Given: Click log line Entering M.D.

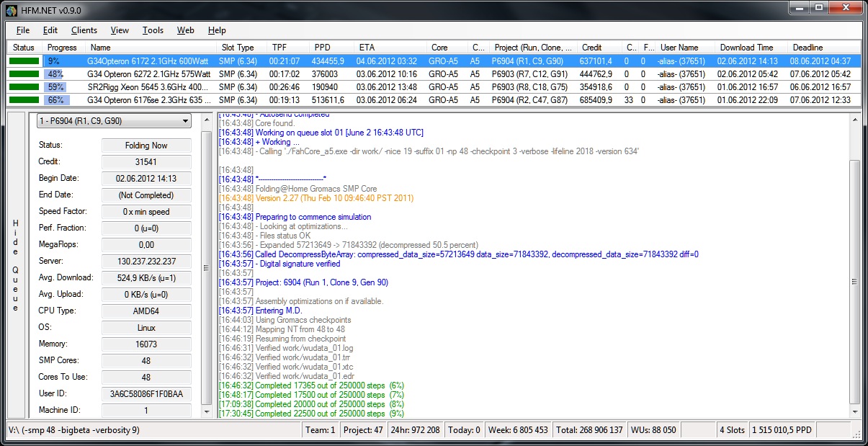Looking at the screenshot, I should [x=261, y=311].
